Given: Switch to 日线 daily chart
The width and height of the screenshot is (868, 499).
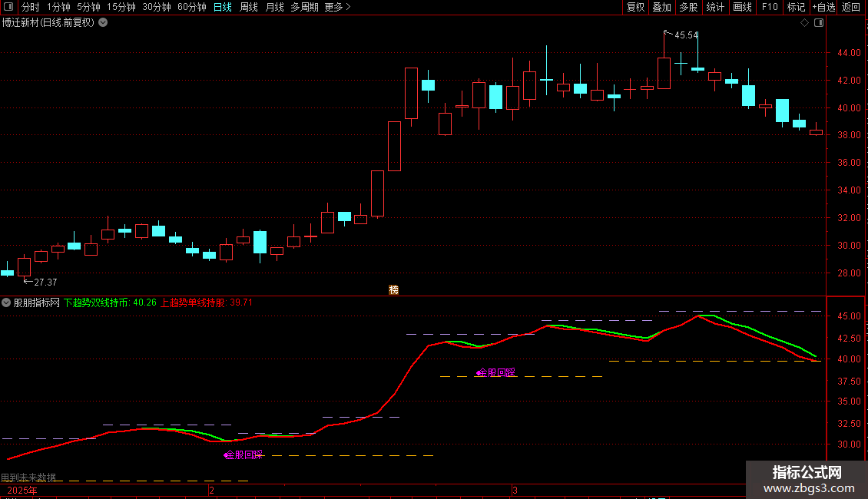Looking at the screenshot, I should coord(223,7).
